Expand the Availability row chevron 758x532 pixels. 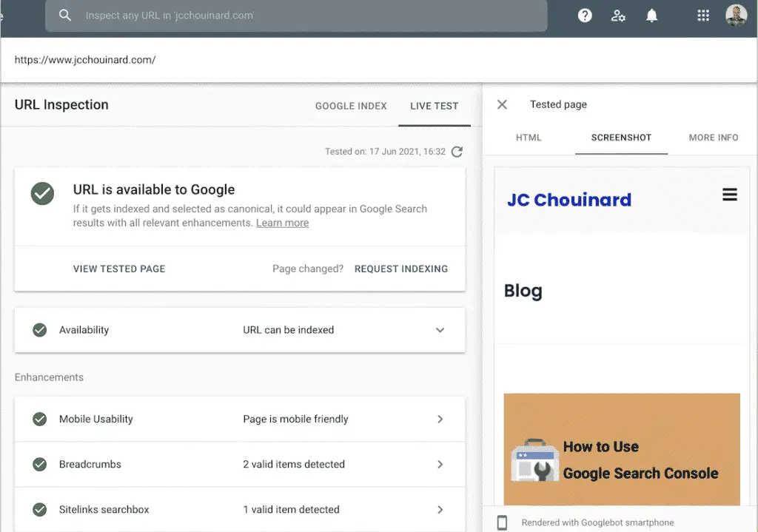click(440, 330)
